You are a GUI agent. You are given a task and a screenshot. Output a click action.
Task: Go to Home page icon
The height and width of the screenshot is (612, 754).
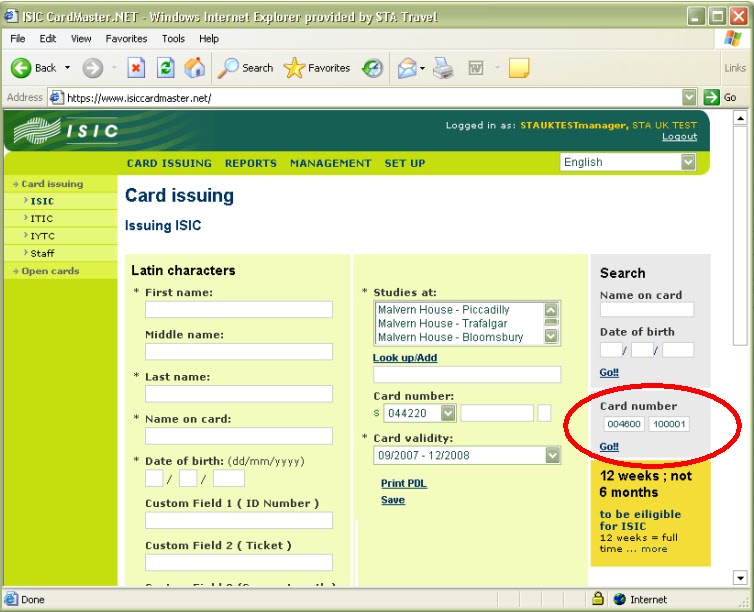tap(195, 68)
